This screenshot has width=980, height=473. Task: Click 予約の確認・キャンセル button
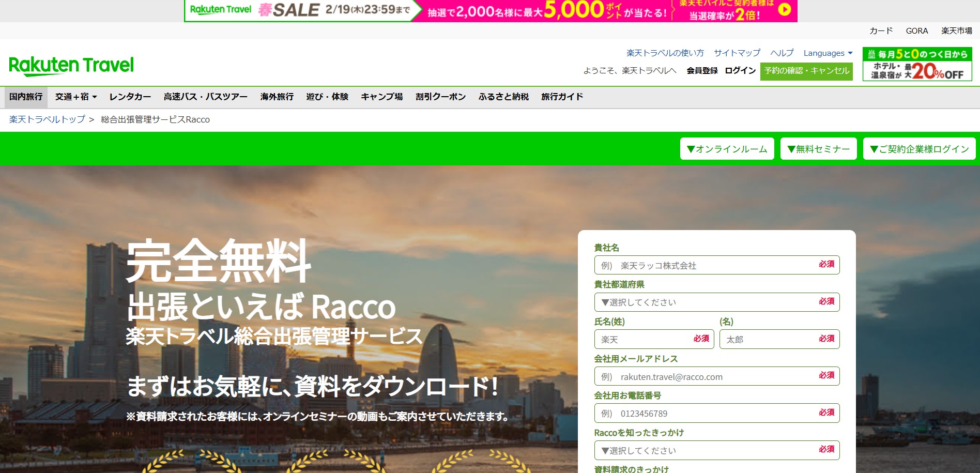tap(806, 71)
